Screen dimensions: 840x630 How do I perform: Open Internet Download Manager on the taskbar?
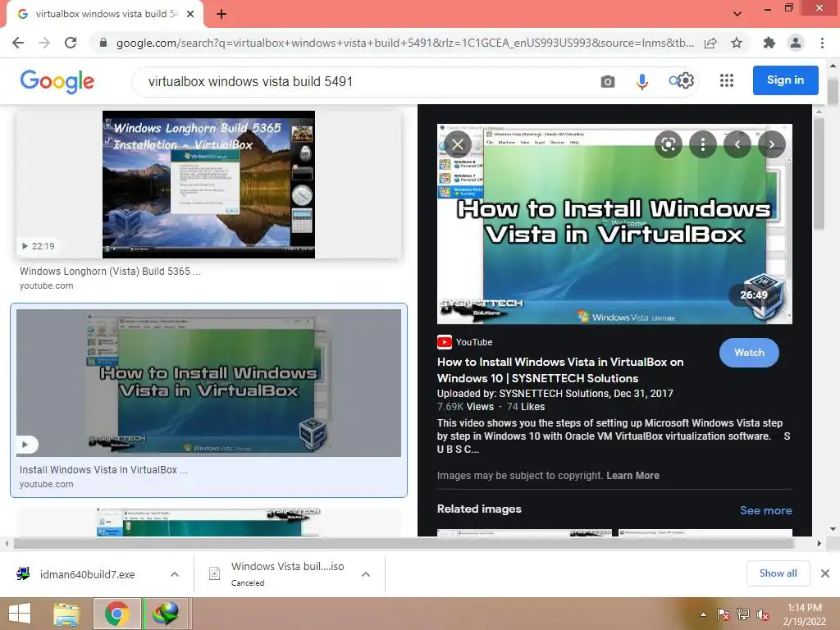[x=166, y=614]
